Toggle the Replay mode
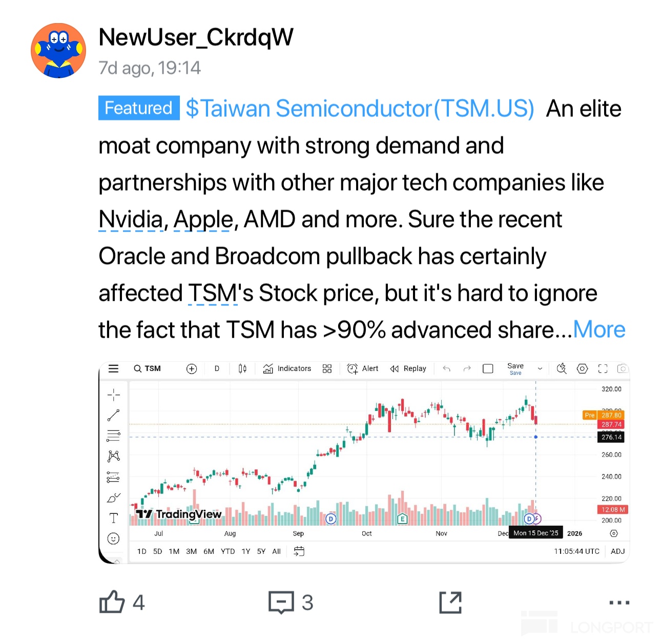The width and height of the screenshot is (661, 644). coord(408,369)
